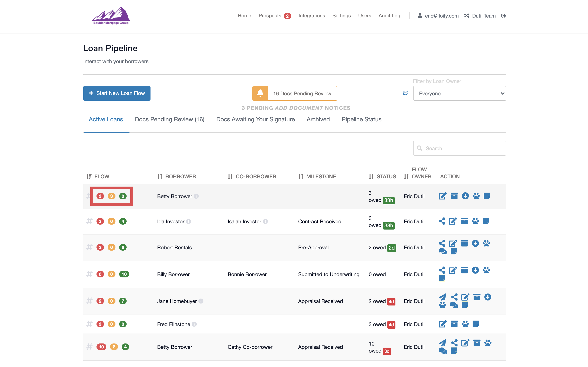Click the info icon next to Jane Homebuyer

(201, 301)
